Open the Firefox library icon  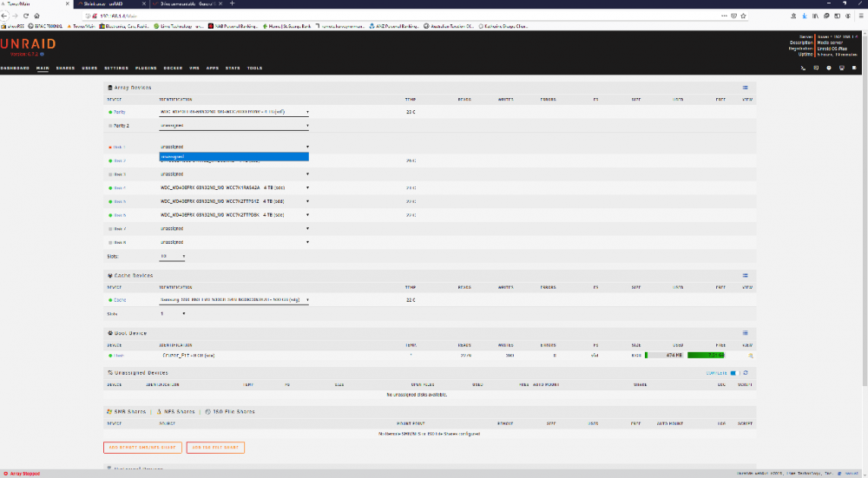coord(815,16)
